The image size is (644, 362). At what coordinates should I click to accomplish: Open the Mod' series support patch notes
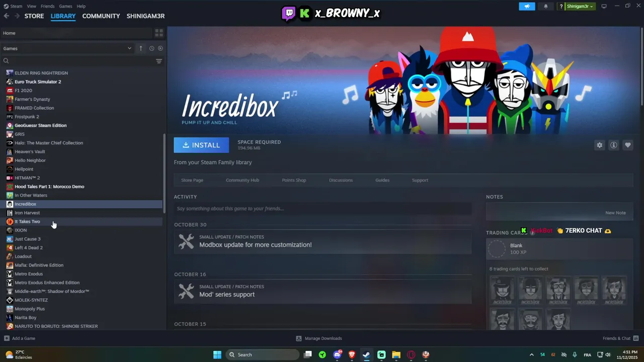(323, 292)
